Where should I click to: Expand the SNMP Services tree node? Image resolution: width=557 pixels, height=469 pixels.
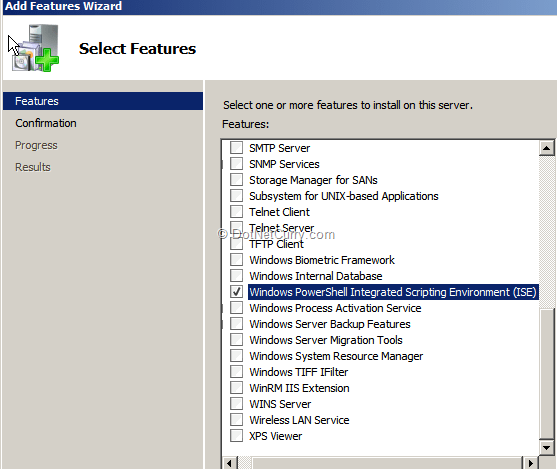(223, 164)
